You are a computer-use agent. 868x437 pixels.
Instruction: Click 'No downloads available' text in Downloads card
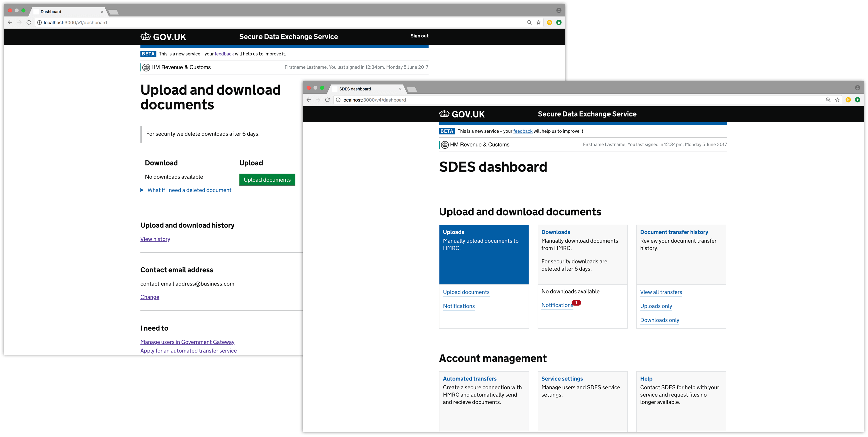coord(570,292)
